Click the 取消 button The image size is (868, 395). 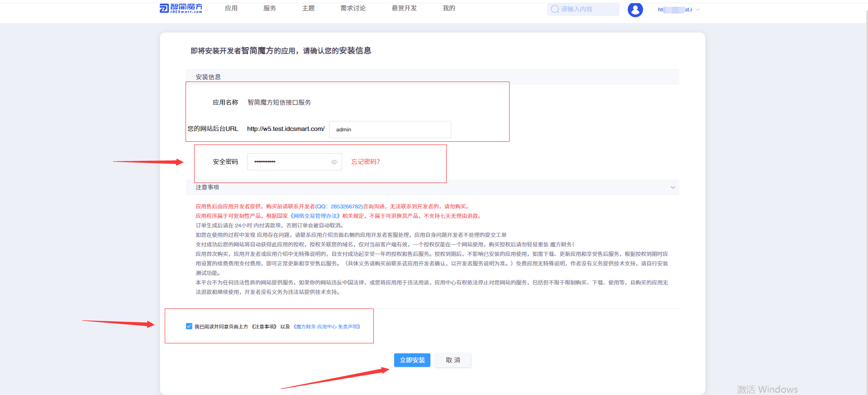tap(453, 360)
